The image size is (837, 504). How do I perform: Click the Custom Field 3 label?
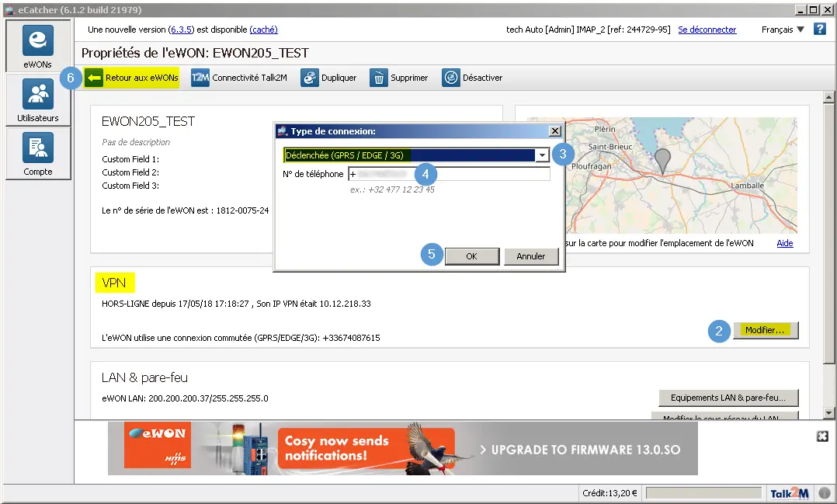click(130, 186)
